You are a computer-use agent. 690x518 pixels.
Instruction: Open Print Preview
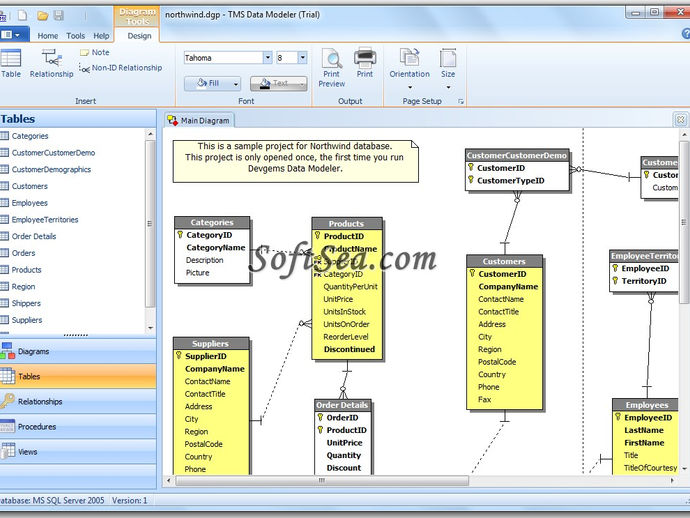coord(332,68)
